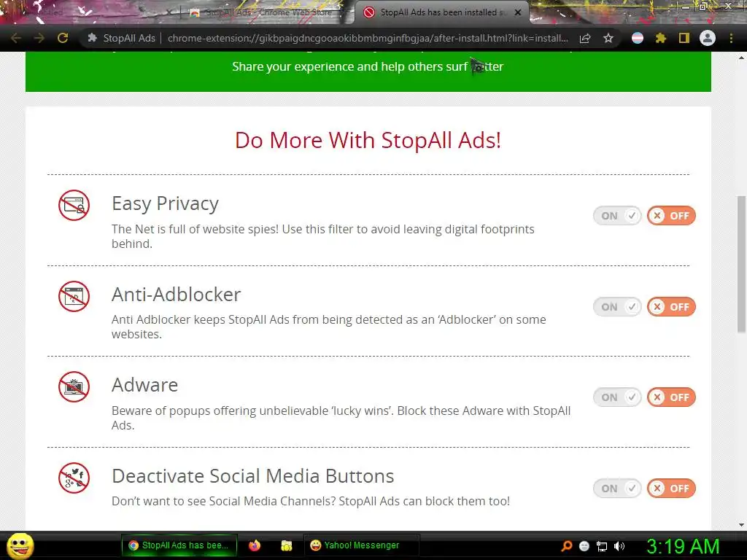The height and width of the screenshot is (560, 747).
Task: Click the address bar URL
Action: pos(368,38)
